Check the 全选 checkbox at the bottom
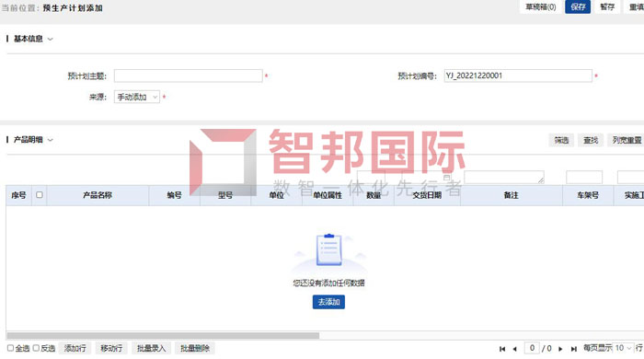This screenshot has height=359, width=644. (x=11, y=348)
